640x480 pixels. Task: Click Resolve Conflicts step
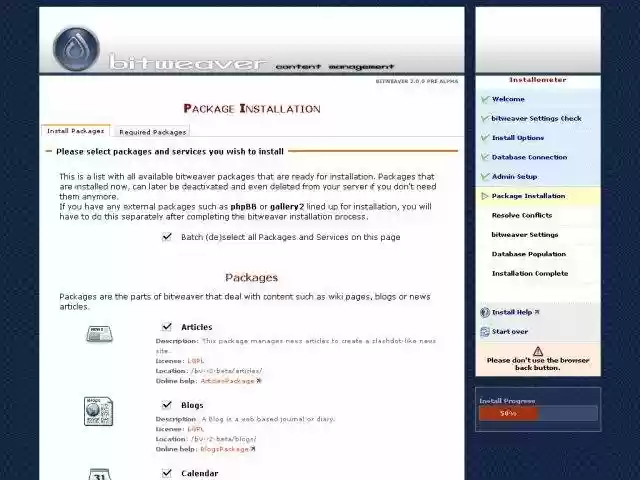(522, 216)
